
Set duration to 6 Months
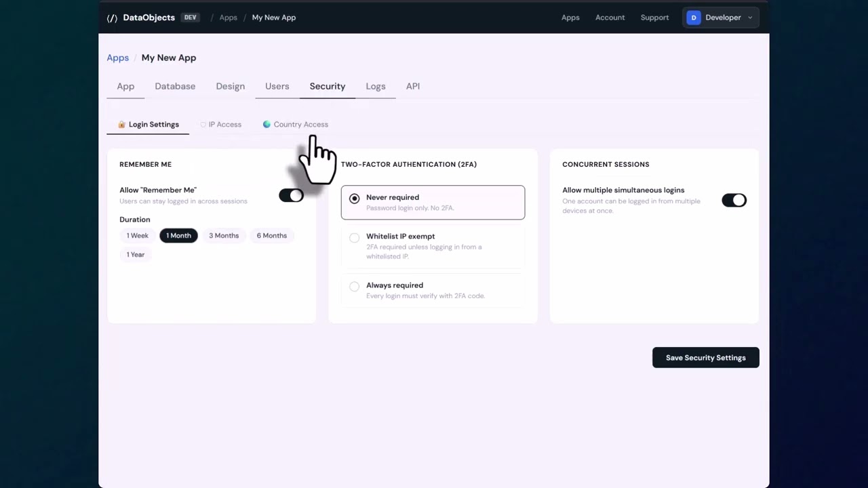point(272,236)
